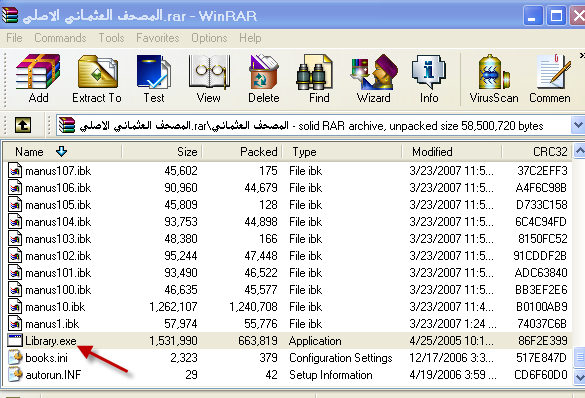
Task: Open the Commands menu
Action: (60, 38)
